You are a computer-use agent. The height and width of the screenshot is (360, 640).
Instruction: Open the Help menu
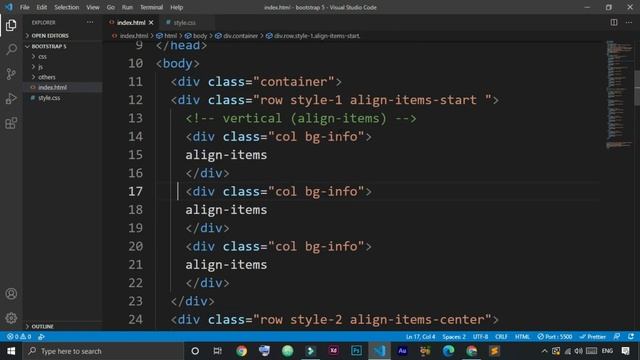click(x=176, y=7)
